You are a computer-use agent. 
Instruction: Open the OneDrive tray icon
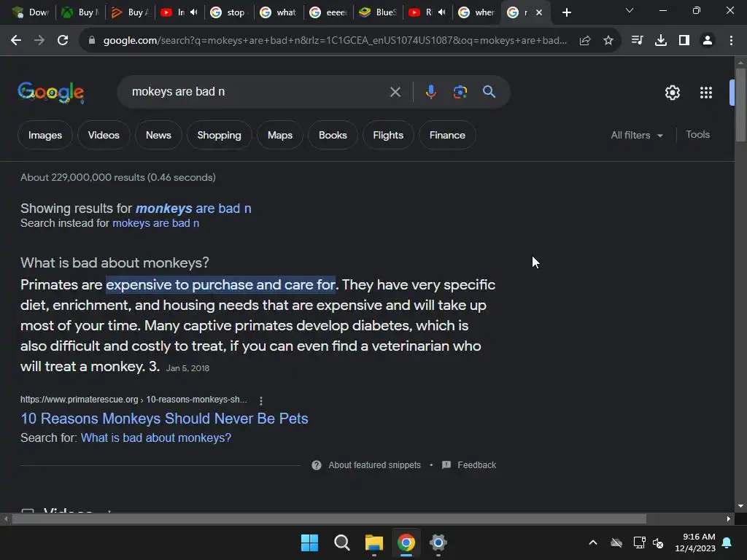pos(616,542)
